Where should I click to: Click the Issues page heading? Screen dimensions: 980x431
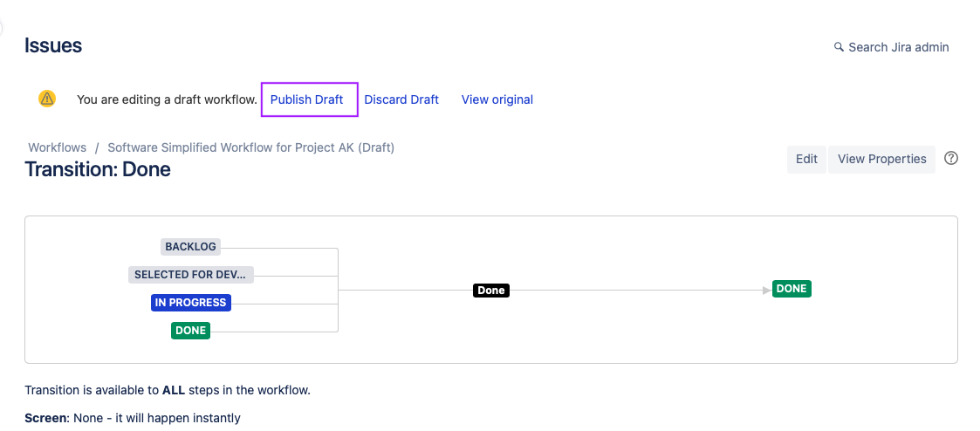pos(53,46)
